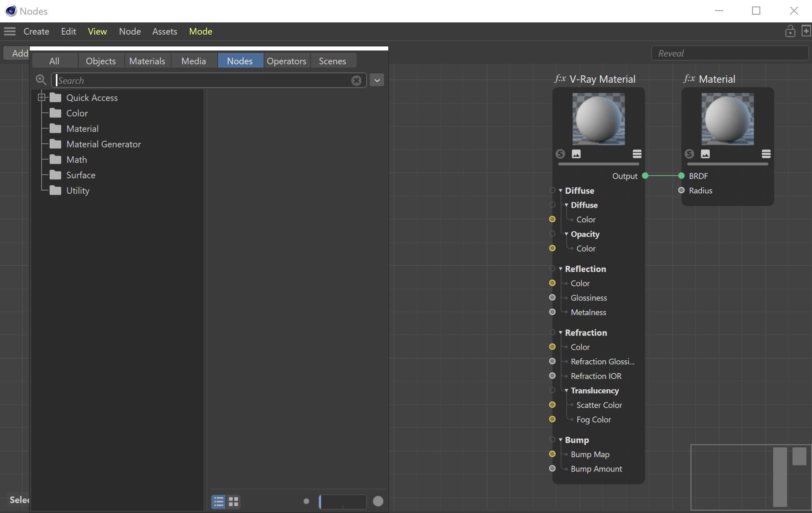Screen dimensions: 812x513
Task: Clear the search field with X icon
Action: click(x=356, y=81)
